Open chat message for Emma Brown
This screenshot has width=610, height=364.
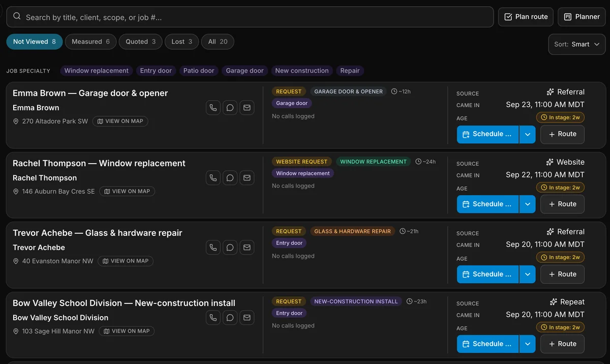230,108
